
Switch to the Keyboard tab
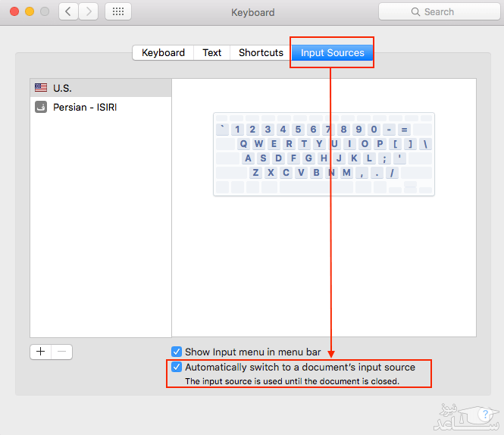click(x=163, y=53)
